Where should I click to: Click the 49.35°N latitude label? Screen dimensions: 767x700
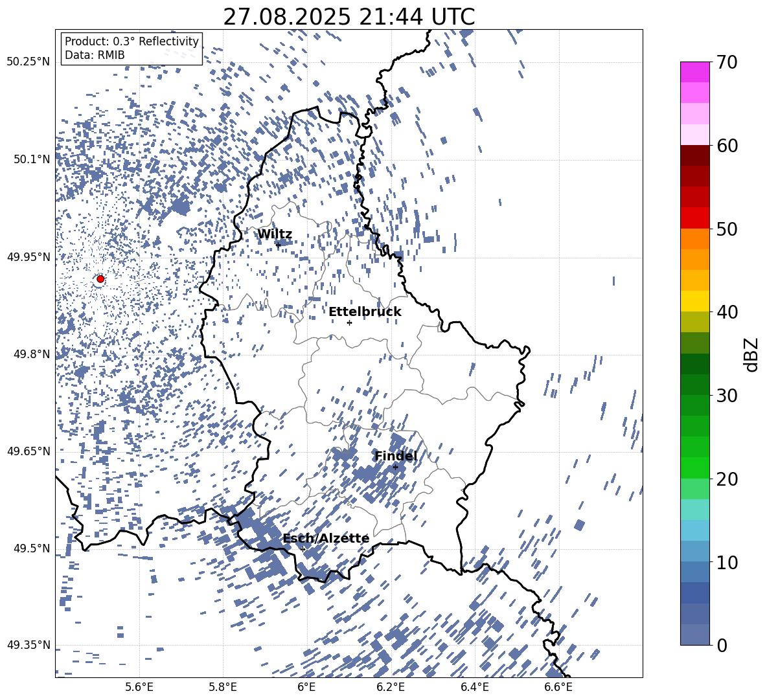29,645
